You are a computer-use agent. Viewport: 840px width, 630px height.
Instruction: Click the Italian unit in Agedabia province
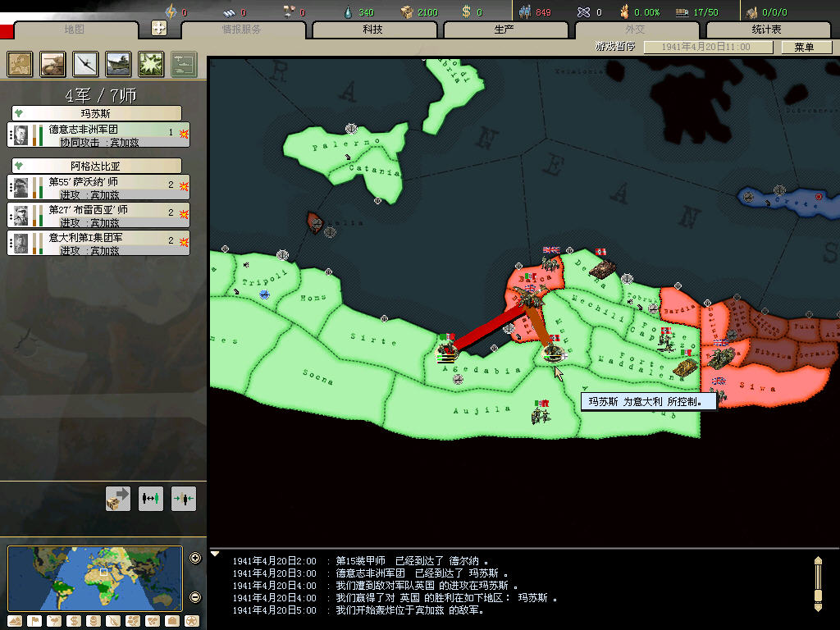447,349
